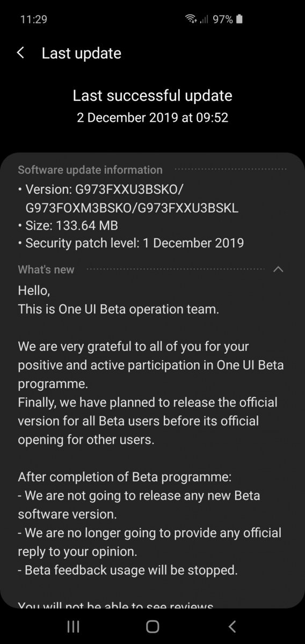Tap the 2 December 2019 update date
The height and width of the screenshot is (644, 305).
click(152, 118)
